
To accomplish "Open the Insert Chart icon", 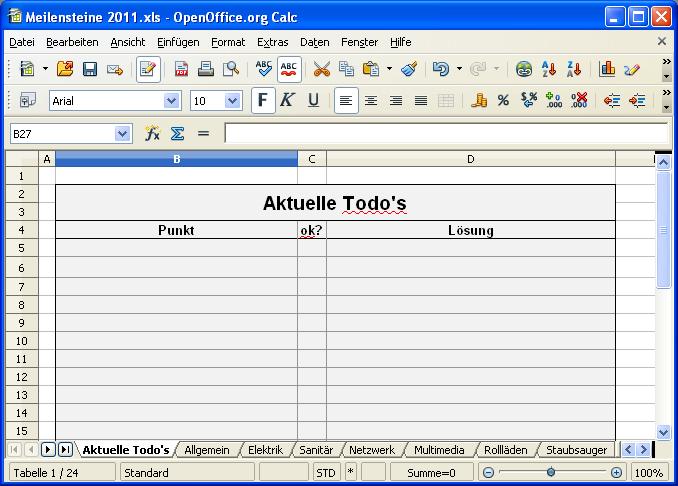I will [607, 69].
